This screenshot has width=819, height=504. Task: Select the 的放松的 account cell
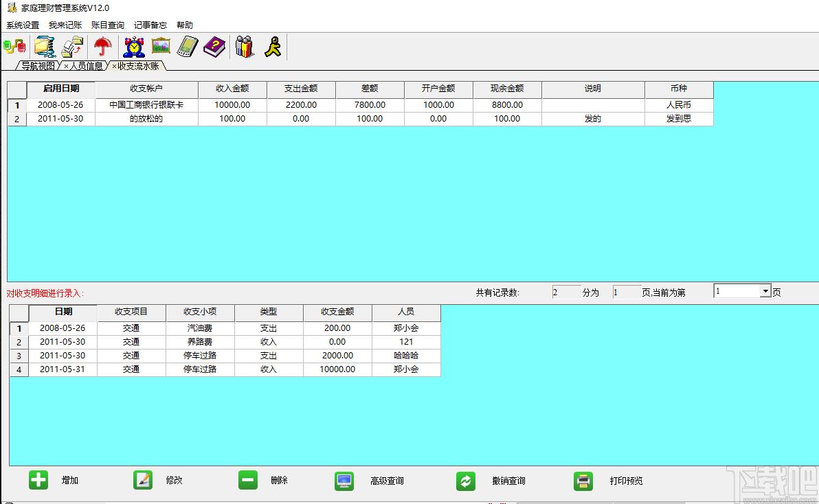146,119
